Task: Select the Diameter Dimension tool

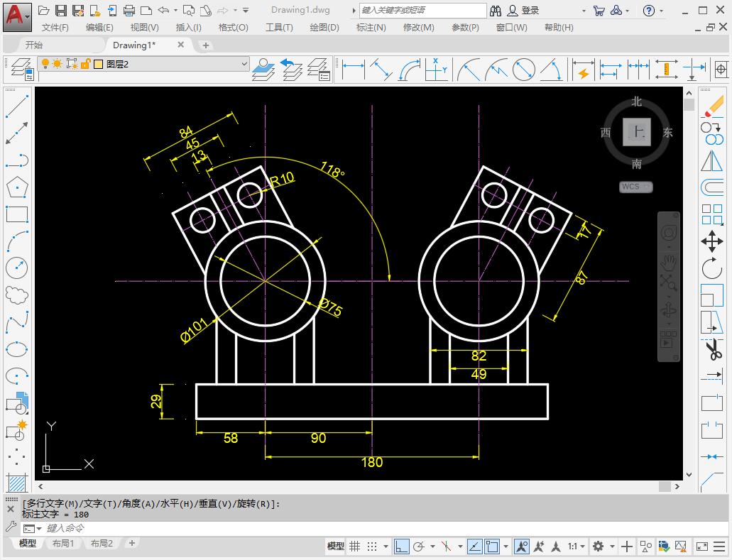Action: 525,70
